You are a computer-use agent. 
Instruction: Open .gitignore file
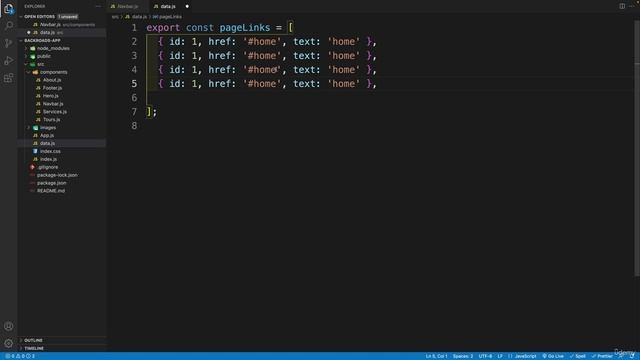pyautogui.click(x=48, y=167)
